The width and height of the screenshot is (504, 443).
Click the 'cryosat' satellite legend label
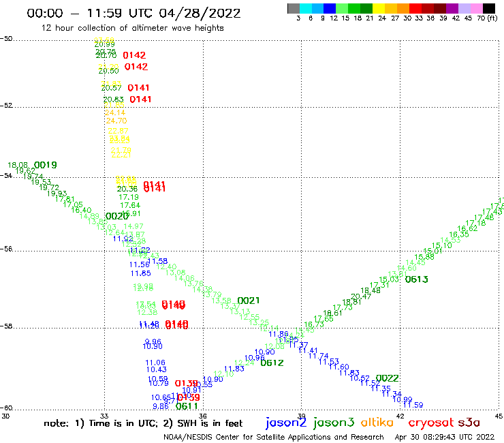(x=431, y=423)
